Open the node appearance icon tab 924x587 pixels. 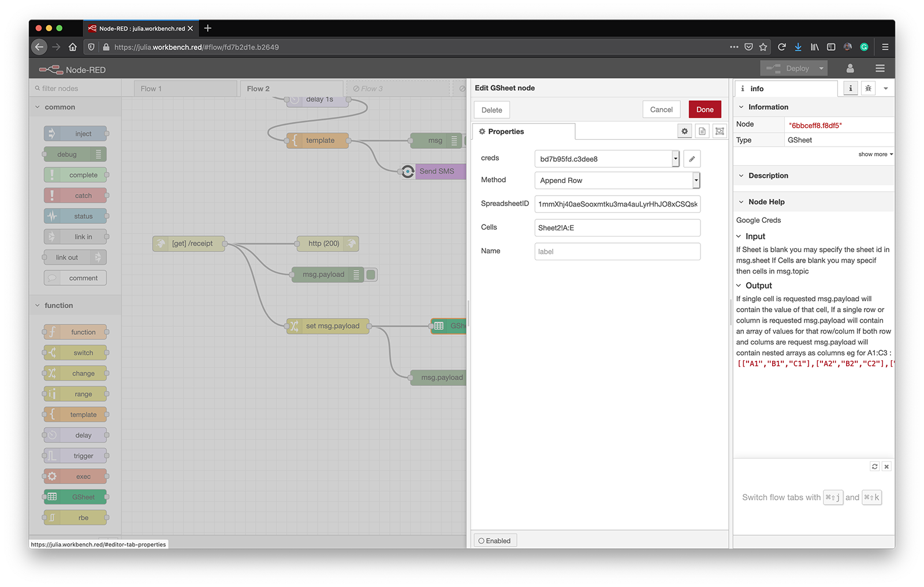tap(720, 132)
